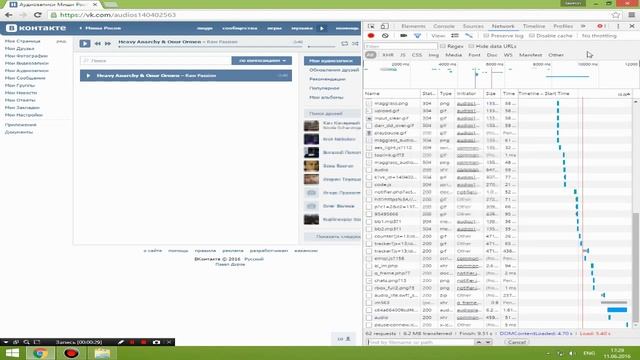Click the Chrome icon in the taskbar
The image size is (640, 360).
pos(40,353)
